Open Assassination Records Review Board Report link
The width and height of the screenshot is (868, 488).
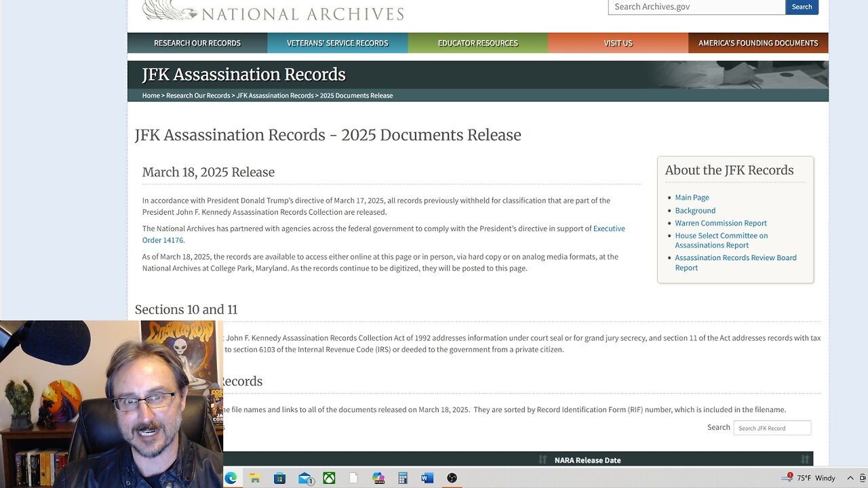736,262
